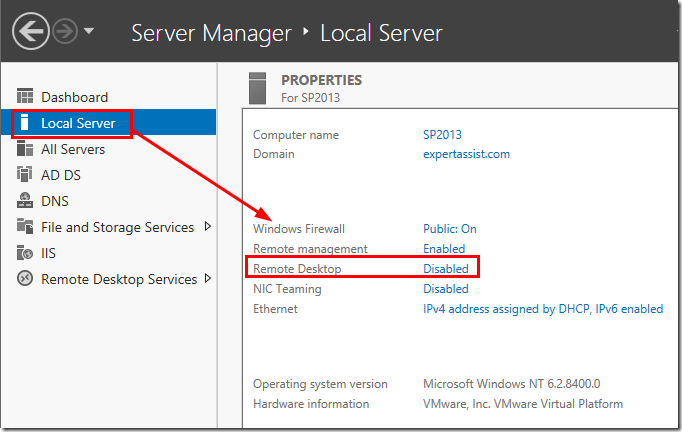Viewport: 682px width, 432px height.
Task: Click Remote Desktop 'Disabled' status link
Action: (x=445, y=268)
